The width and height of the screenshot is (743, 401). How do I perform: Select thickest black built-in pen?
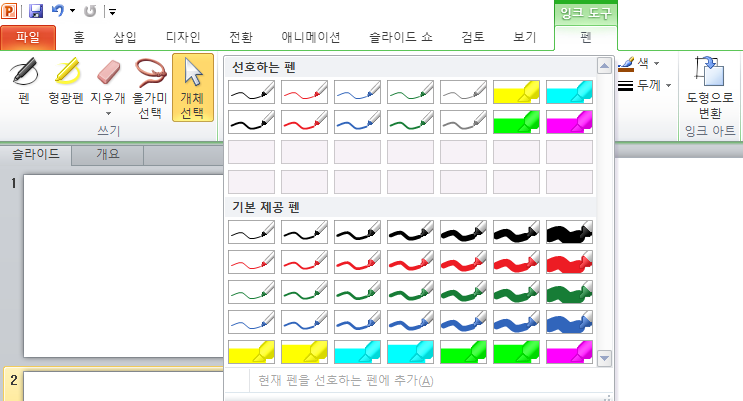coord(570,232)
